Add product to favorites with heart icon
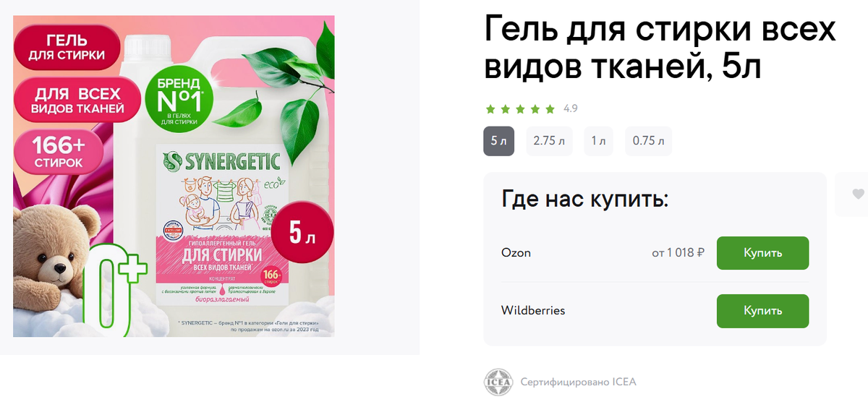868x402 pixels. pos(858,194)
